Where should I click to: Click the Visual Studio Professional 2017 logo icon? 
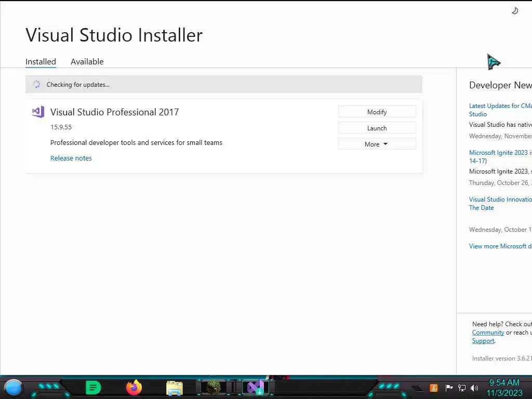pyautogui.click(x=38, y=112)
